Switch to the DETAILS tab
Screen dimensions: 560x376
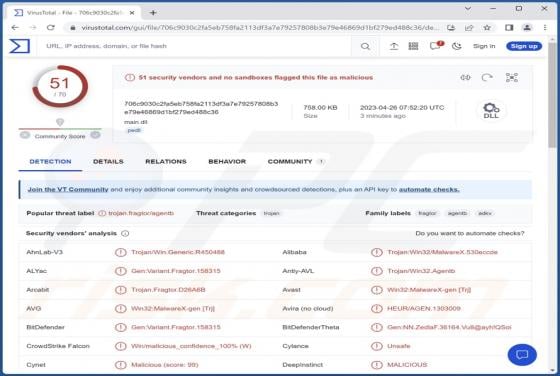pos(108,162)
